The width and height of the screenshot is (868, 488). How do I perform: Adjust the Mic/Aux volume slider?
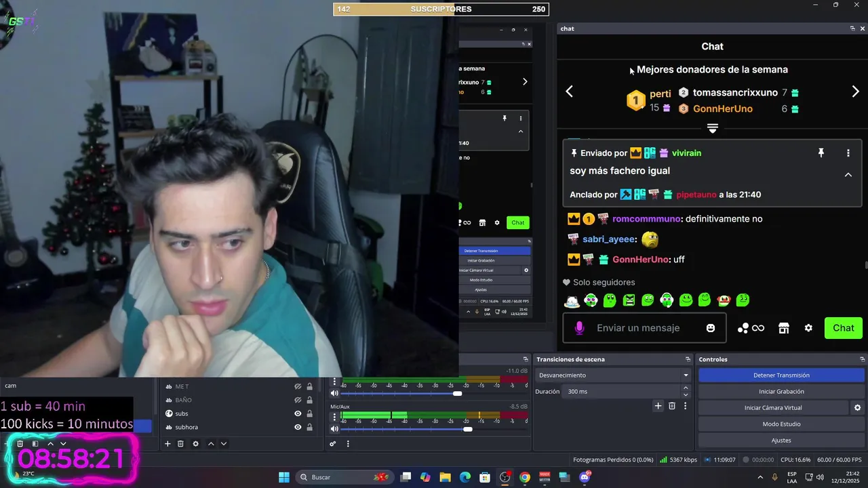click(x=467, y=428)
